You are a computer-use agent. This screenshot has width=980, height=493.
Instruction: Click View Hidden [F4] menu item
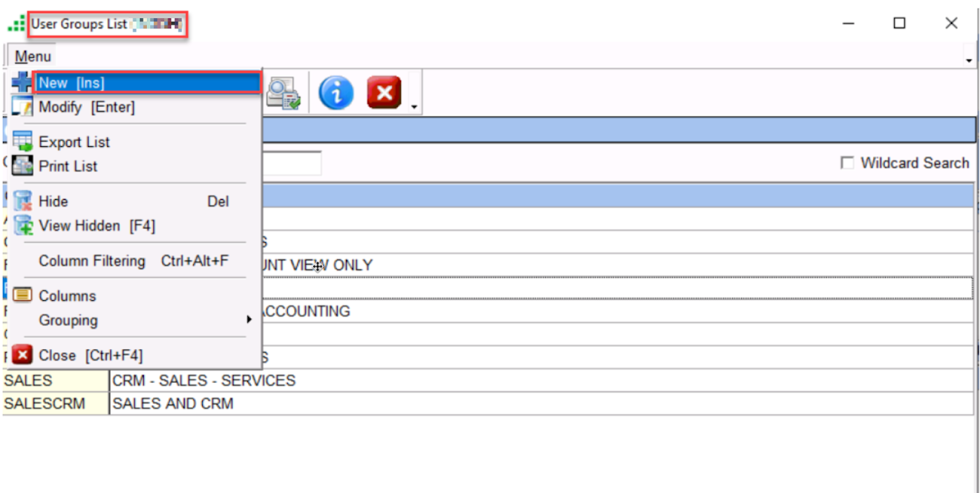(96, 226)
